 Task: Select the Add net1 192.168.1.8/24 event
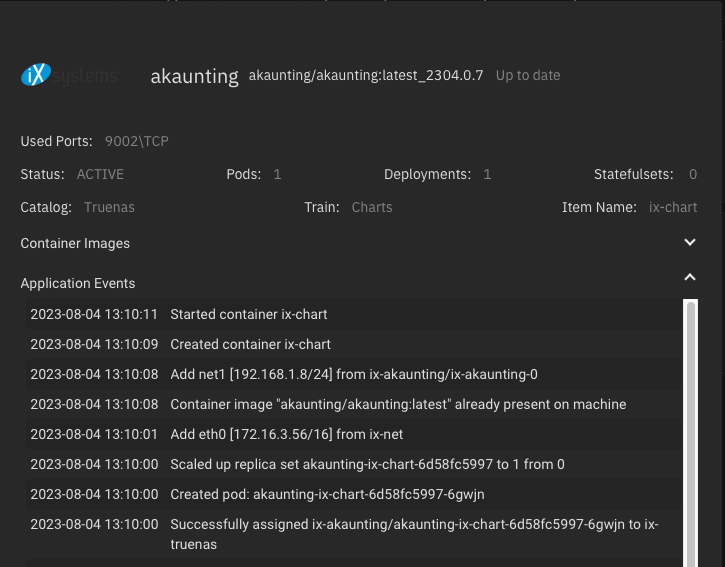354,375
